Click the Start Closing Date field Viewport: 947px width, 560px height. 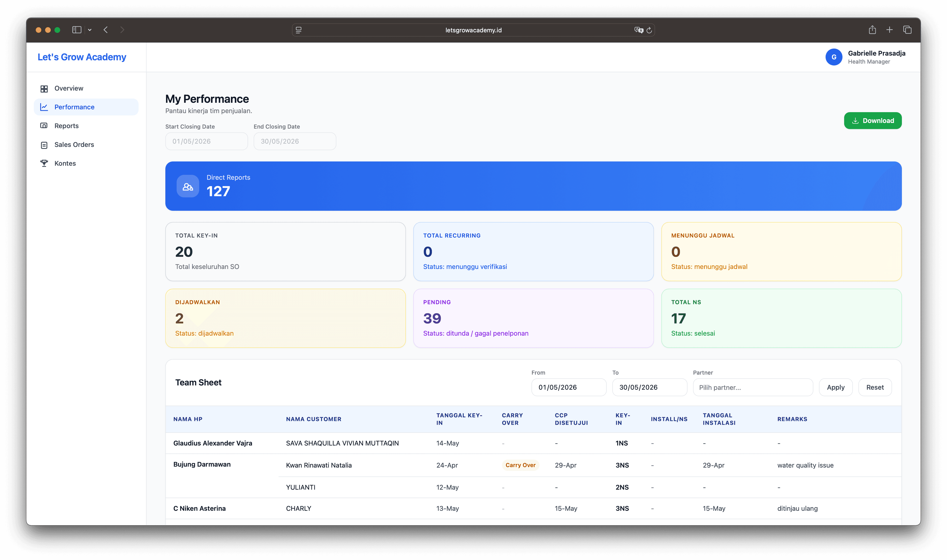[206, 141]
